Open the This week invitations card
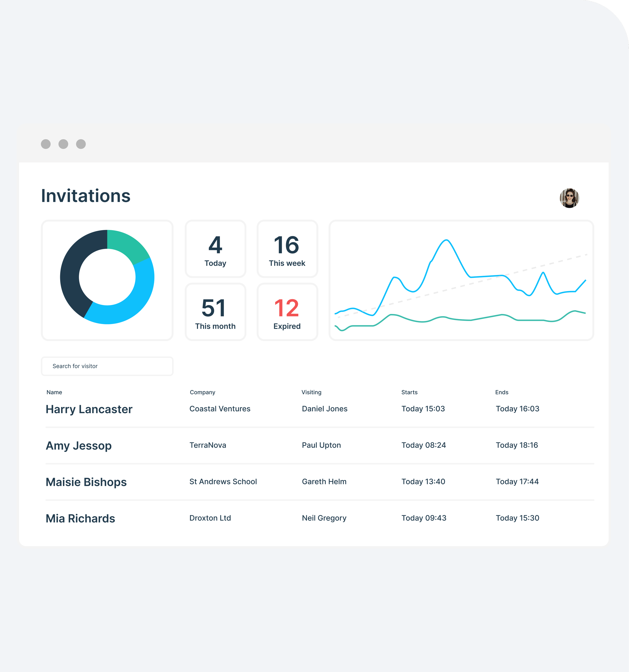 tap(287, 249)
